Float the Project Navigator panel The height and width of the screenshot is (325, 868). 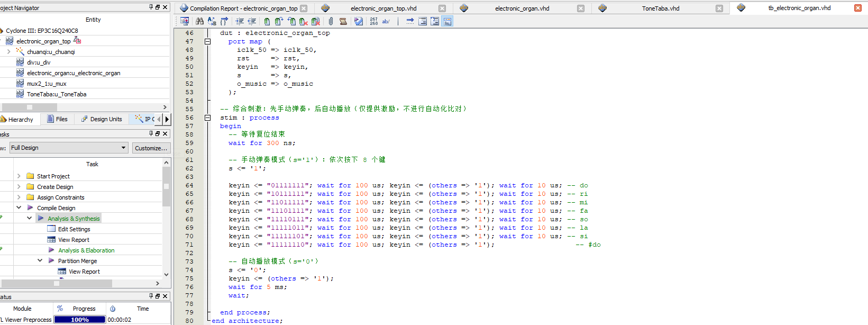(158, 7)
